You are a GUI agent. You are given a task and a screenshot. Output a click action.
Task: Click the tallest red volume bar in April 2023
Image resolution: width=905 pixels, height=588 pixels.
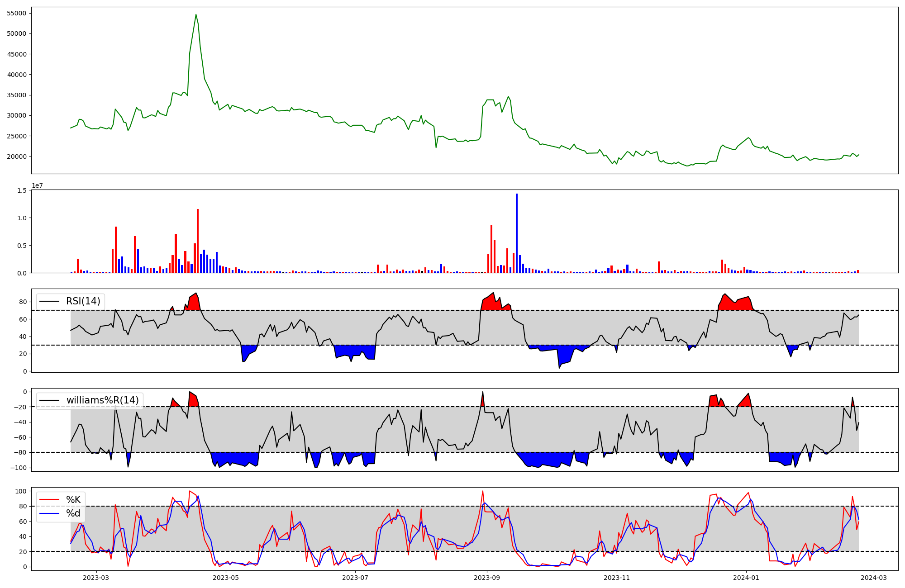(198, 241)
